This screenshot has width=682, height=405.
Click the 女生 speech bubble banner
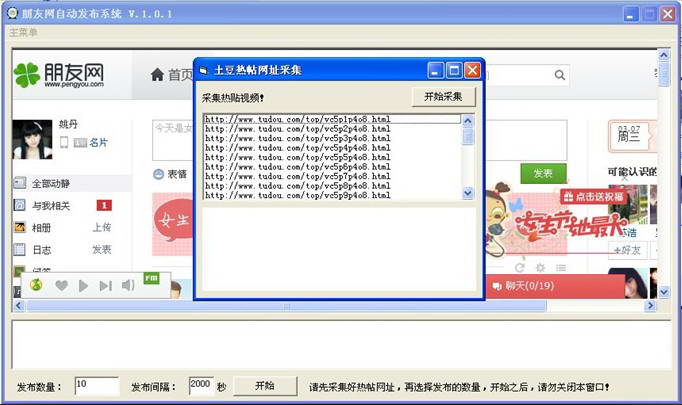click(x=174, y=220)
